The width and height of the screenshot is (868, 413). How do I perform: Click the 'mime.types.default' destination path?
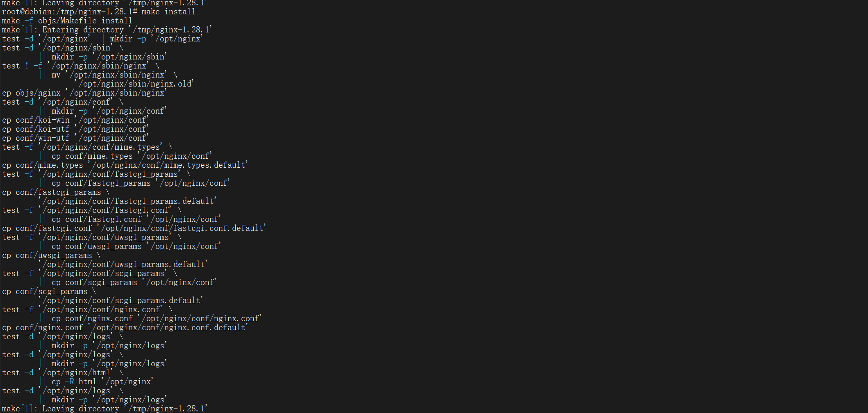tap(170, 165)
